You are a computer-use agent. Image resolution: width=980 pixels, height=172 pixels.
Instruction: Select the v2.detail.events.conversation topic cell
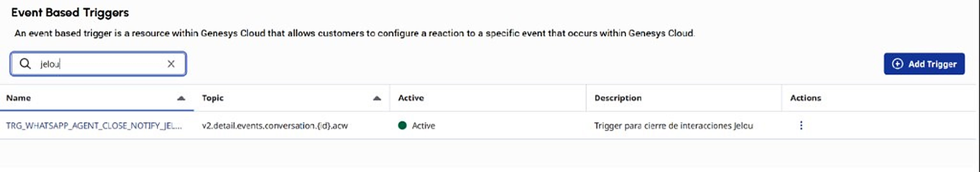(275, 126)
